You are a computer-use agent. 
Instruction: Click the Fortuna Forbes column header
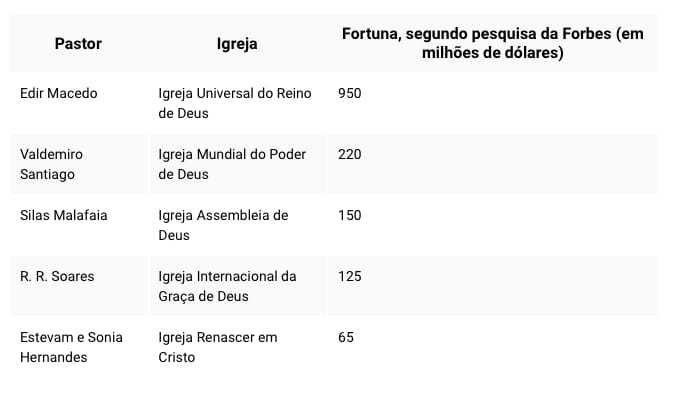492,43
